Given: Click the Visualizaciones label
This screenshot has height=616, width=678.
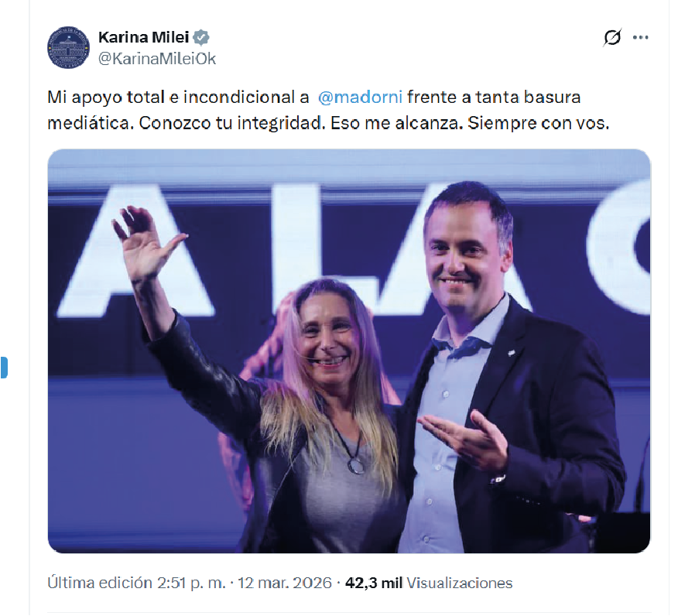Looking at the screenshot, I should pos(459,583).
